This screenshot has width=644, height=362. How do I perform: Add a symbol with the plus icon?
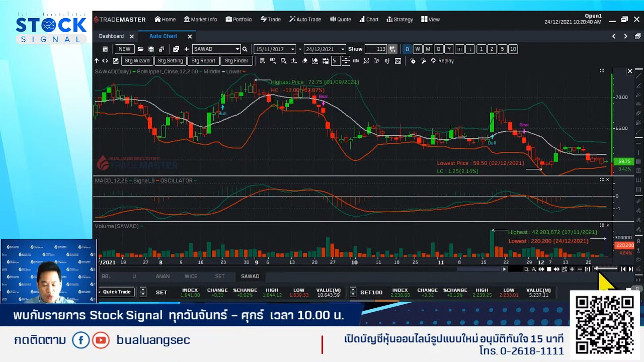(186, 49)
